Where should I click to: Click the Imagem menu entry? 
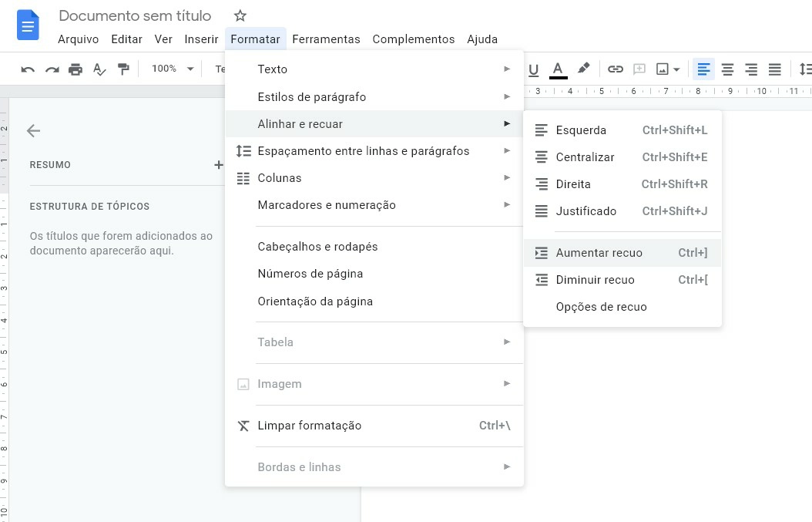(x=374, y=384)
